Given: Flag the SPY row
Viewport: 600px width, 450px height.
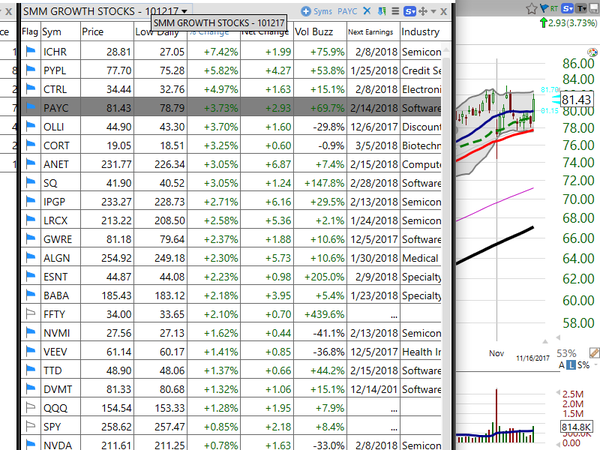Looking at the screenshot, I should (30, 426).
